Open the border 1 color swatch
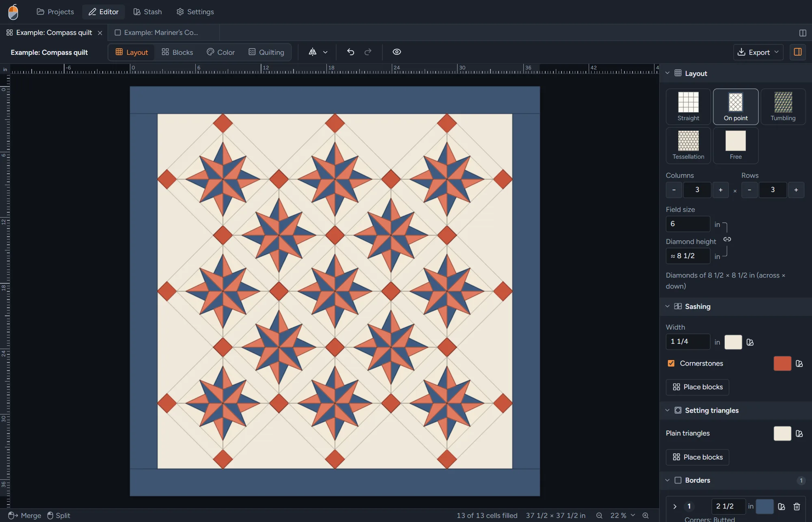812x522 pixels. 764,507
